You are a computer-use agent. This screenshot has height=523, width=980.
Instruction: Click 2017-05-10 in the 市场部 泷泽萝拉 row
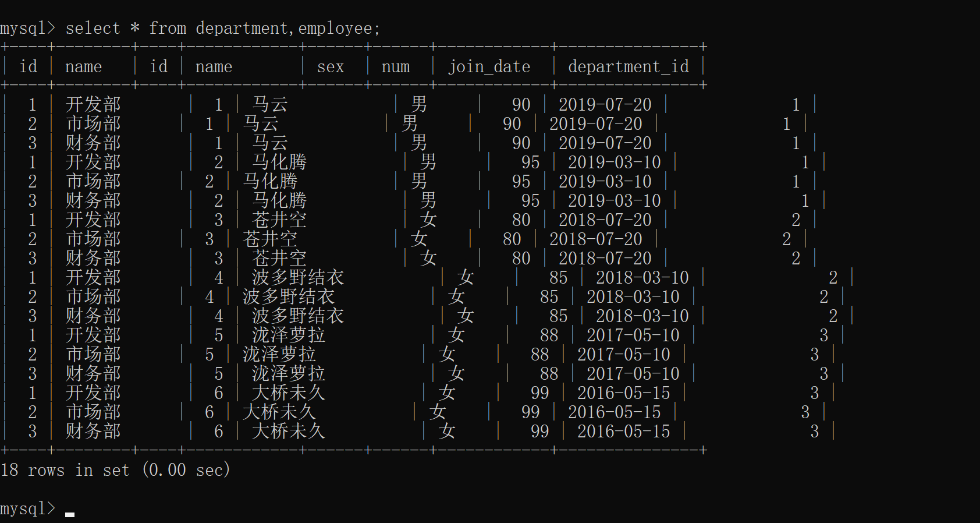coord(624,354)
